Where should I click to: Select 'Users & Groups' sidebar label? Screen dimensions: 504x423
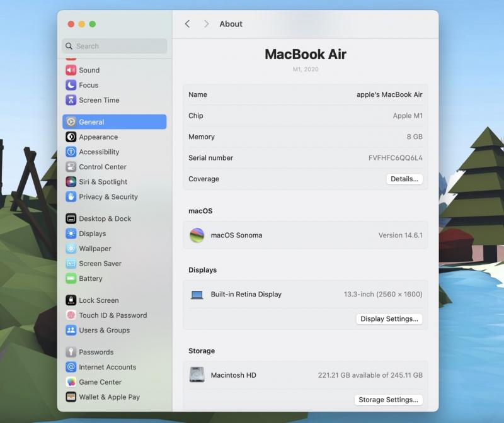[x=105, y=330]
